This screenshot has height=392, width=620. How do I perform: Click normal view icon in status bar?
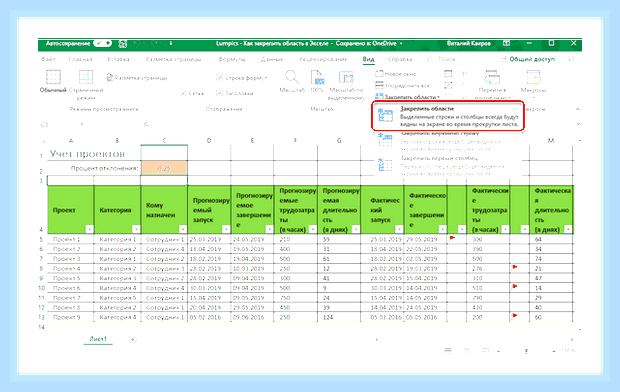[x=448, y=350]
